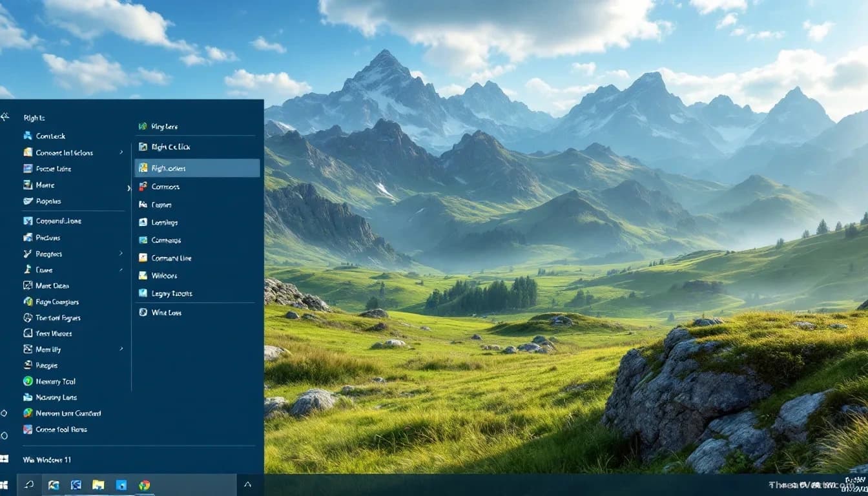Click the globe icon beside "Wine Lons"
This screenshot has width=868, height=496.
[143, 312]
